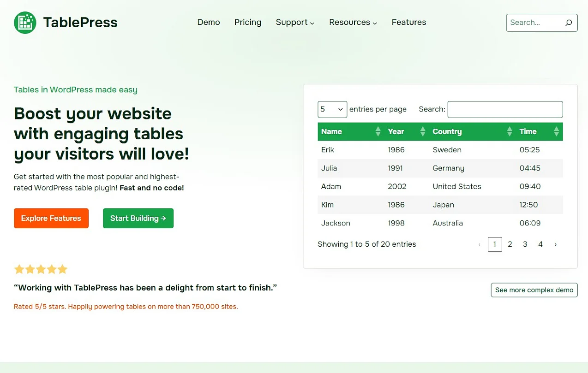The image size is (588, 373).
Task: Click the 04:45 time cell
Action: pyautogui.click(x=540, y=168)
